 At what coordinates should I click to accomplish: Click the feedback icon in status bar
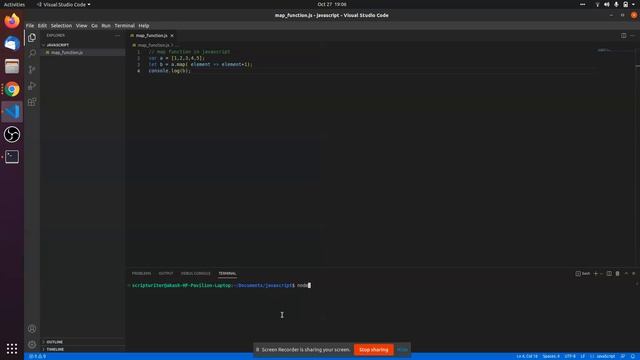click(623, 356)
